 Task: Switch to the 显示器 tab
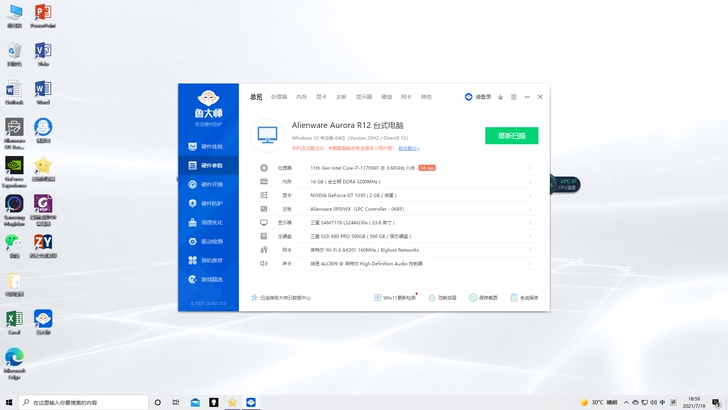(365, 97)
